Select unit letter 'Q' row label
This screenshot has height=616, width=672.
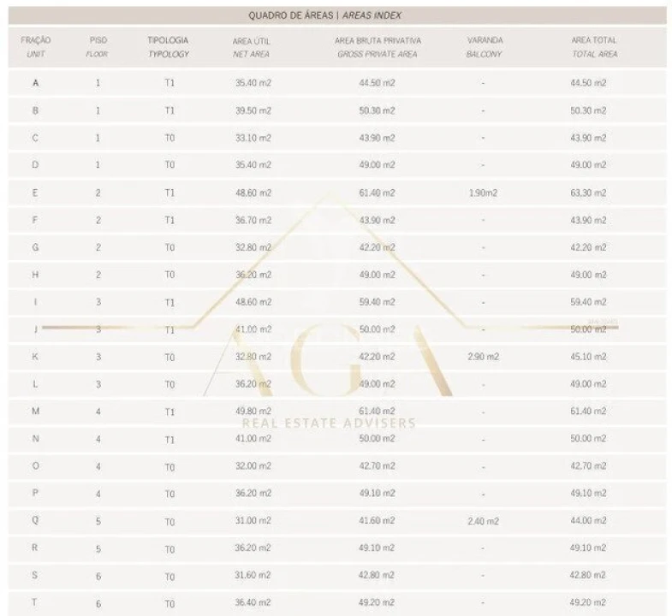[x=36, y=520]
